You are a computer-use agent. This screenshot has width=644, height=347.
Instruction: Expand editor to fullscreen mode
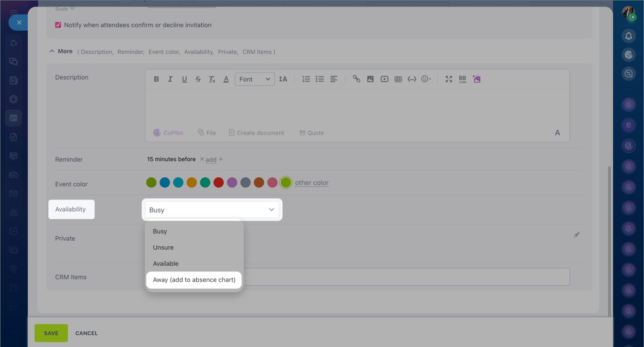pos(449,79)
